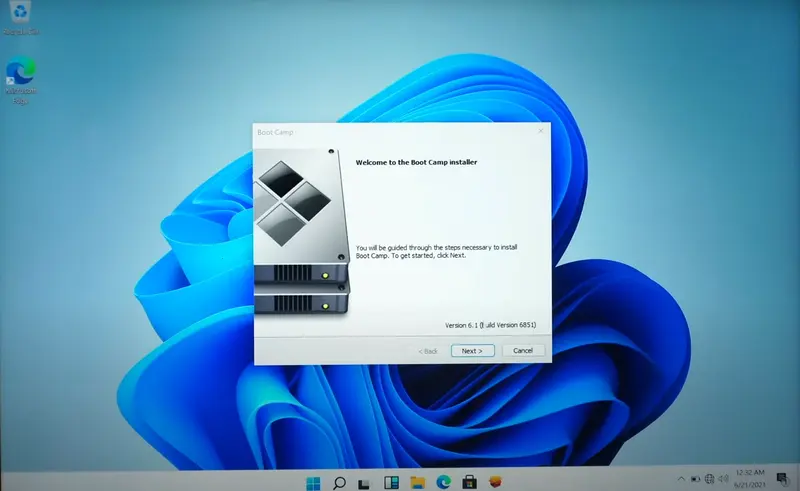Click the grayed-out Back button
The image size is (800, 491).
[428, 351]
